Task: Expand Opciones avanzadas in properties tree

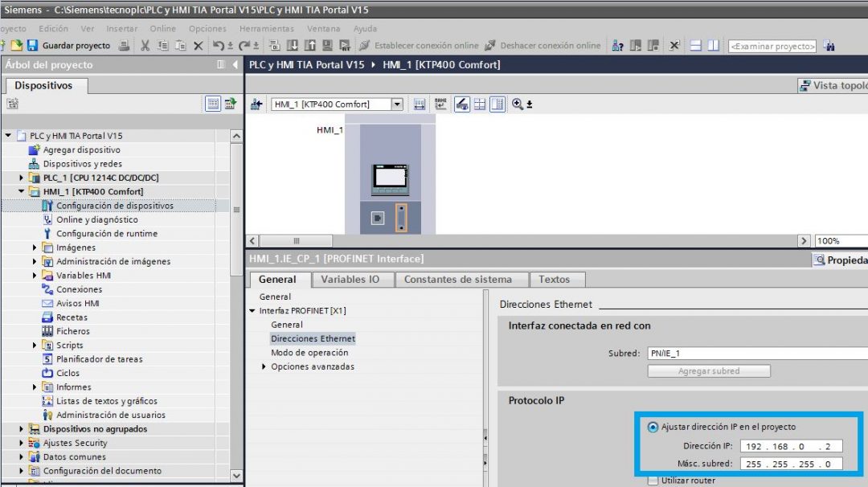Action: tap(264, 366)
